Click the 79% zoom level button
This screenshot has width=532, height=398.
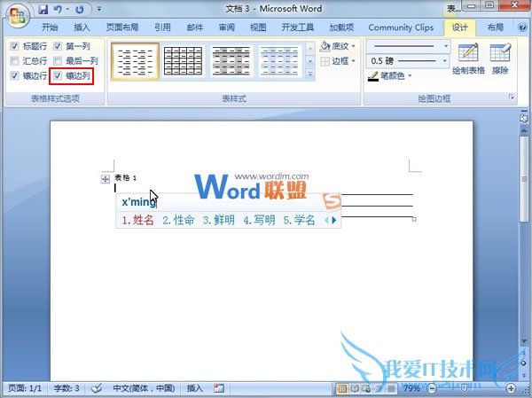[411, 388]
